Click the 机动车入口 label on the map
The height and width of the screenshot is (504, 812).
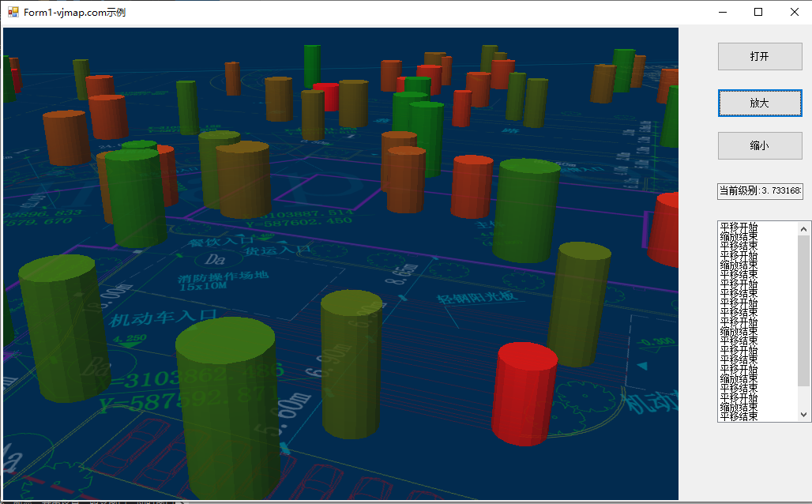pos(164,317)
